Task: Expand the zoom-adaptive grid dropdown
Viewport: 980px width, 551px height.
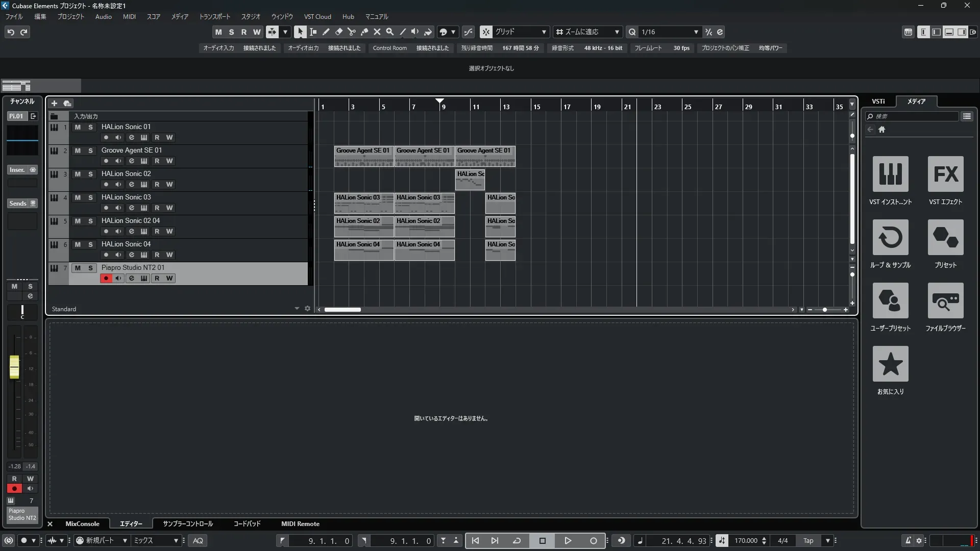Action: coord(617,32)
